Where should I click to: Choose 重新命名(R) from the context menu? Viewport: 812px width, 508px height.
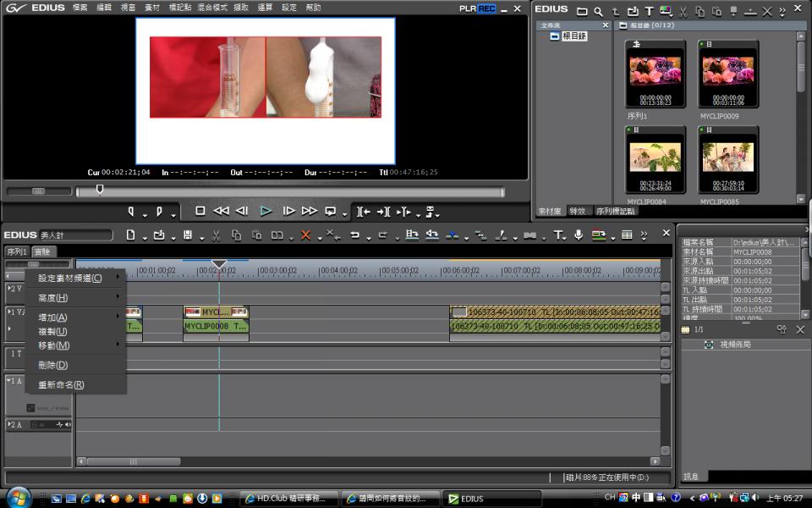(x=61, y=384)
